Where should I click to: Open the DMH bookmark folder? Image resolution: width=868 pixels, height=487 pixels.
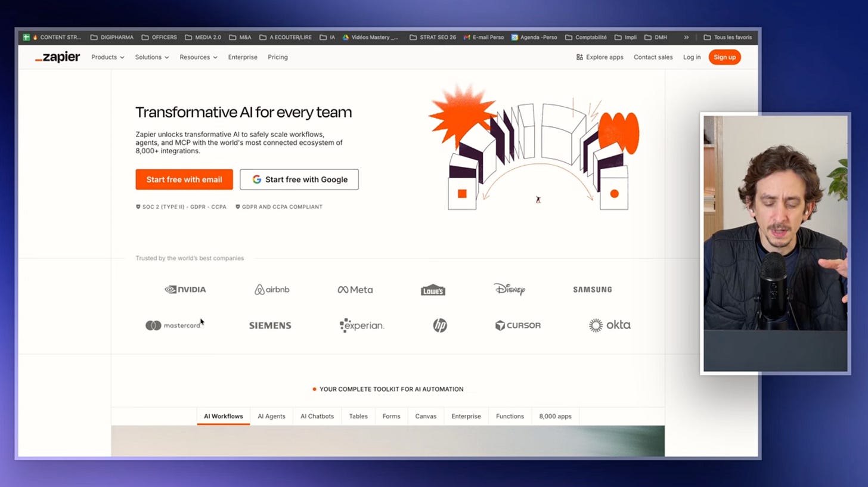click(x=656, y=37)
